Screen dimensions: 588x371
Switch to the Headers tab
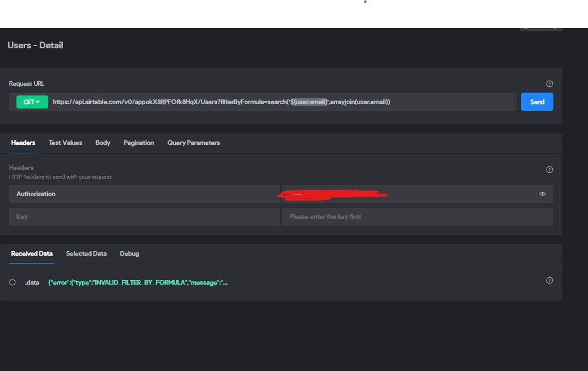[23, 143]
